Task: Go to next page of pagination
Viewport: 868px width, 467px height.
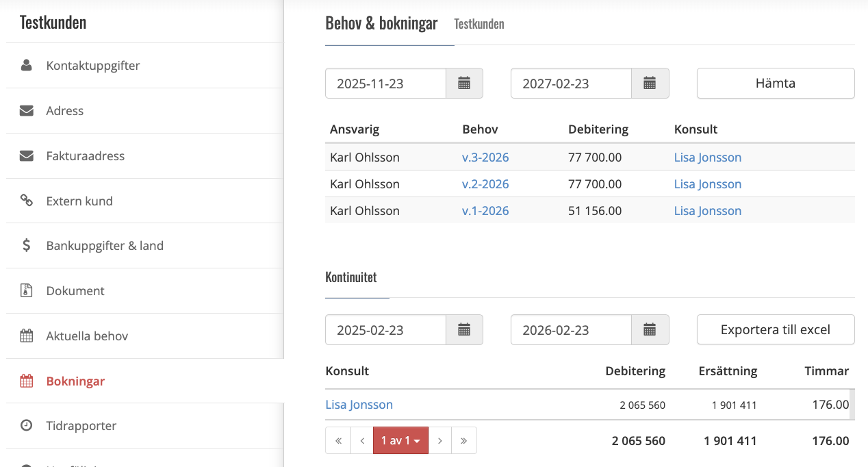Action: point(440,440)
